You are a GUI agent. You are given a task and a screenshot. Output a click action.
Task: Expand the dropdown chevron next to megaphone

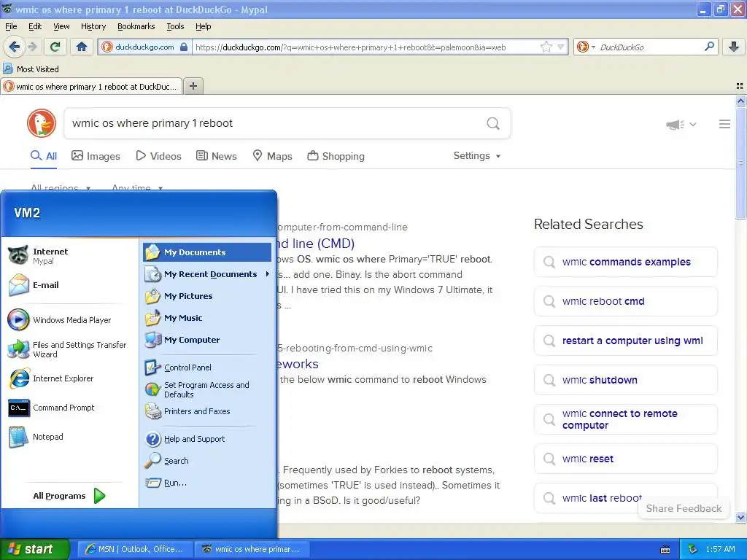693,125
